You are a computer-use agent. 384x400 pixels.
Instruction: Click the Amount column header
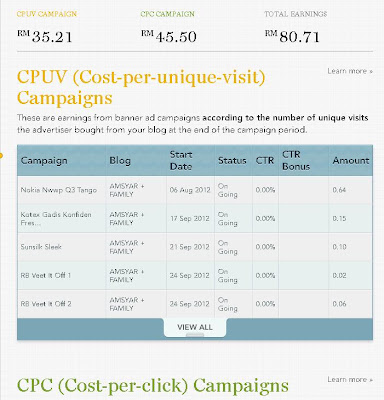tap(351, 160)
